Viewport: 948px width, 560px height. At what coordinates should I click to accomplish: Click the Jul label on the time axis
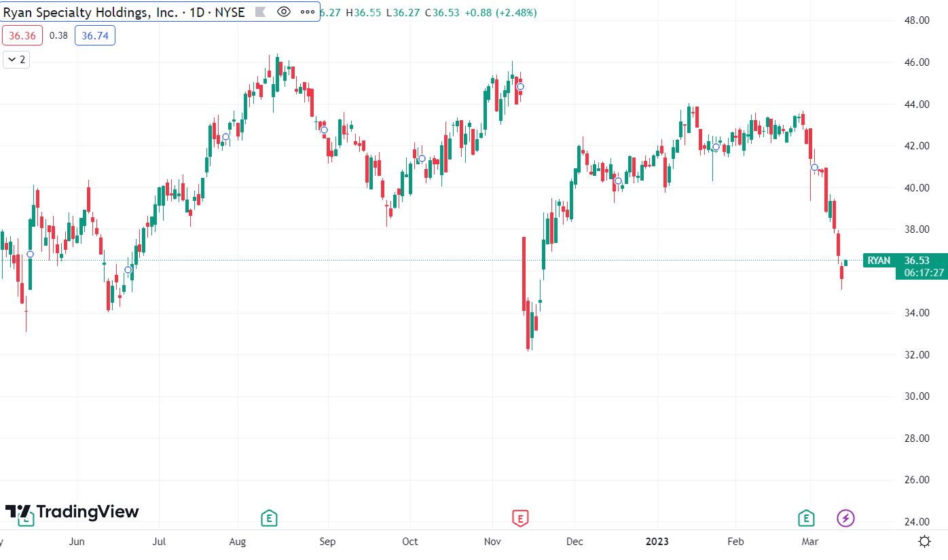159,542
